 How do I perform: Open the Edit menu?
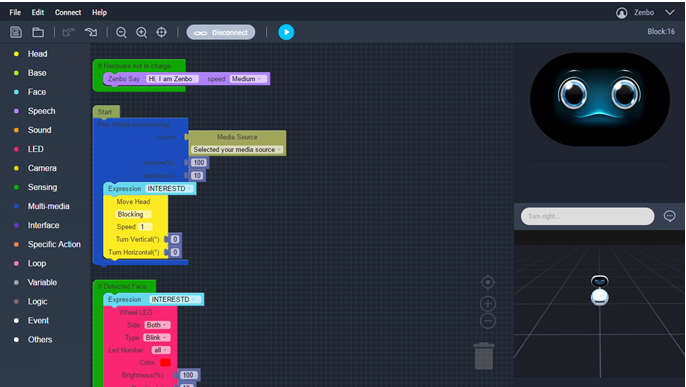pos(38,13)
